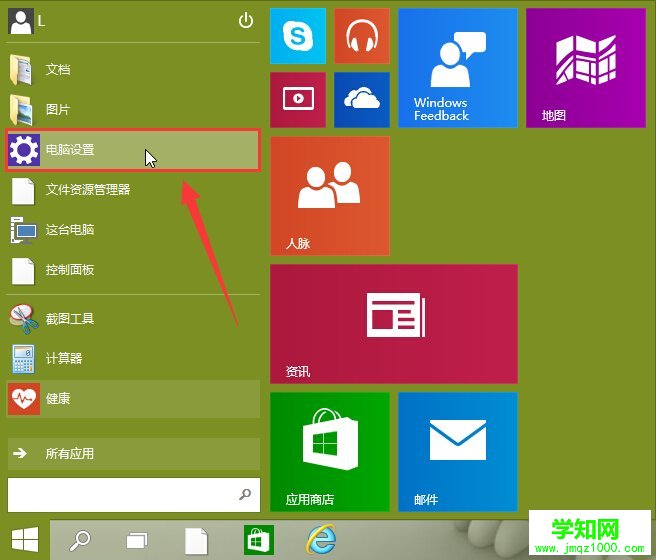This screenshot has height=560, width=656.
Task: Open the 资讯 news tile
Action: point(394,324)
